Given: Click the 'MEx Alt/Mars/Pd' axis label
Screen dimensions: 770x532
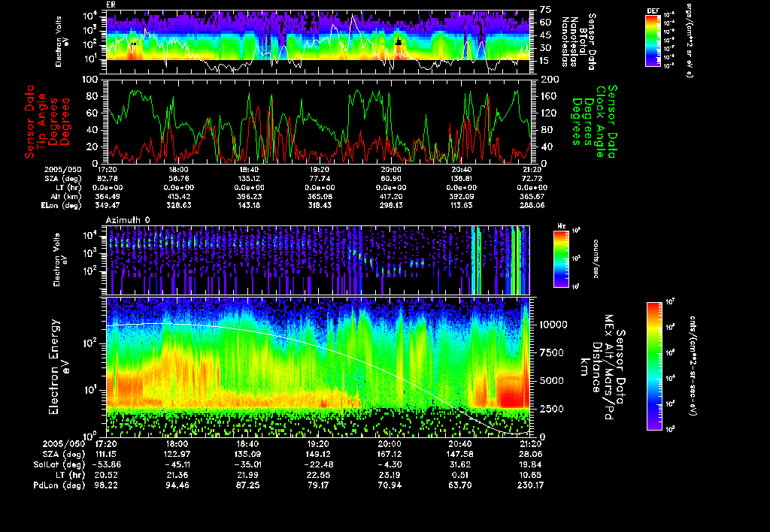Looking at the screenshot, I should pyautogui.click(x=609, y=367).
